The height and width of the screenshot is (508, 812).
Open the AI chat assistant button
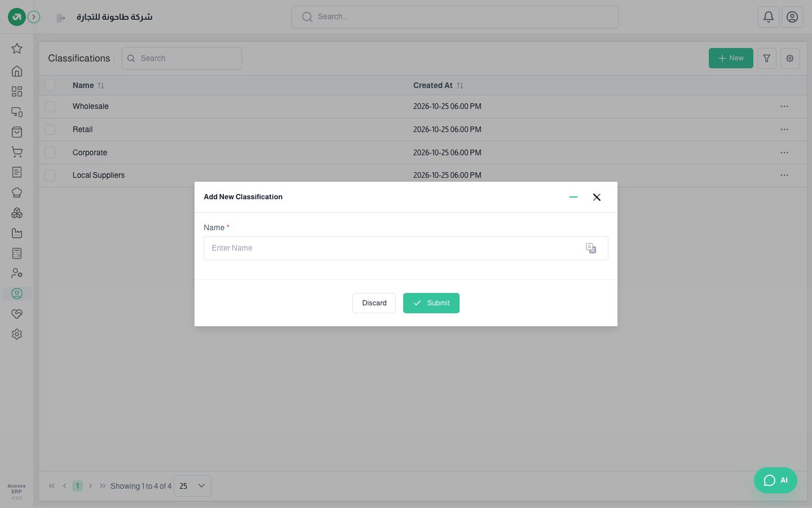(775, 480)
